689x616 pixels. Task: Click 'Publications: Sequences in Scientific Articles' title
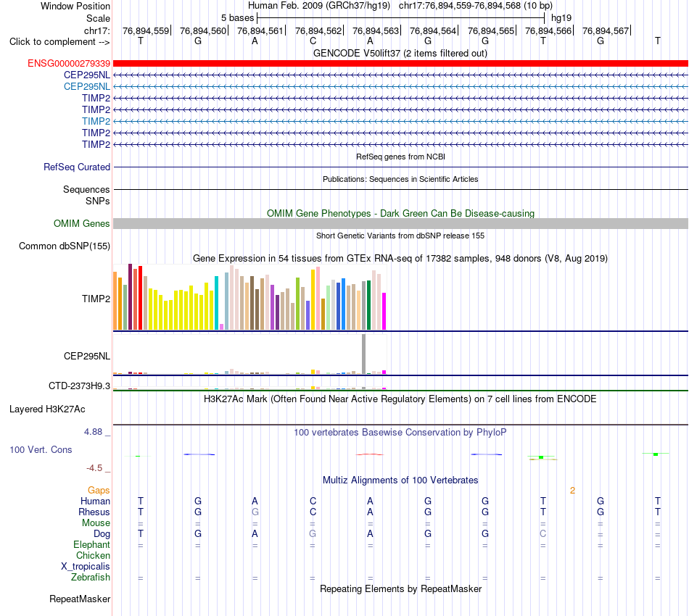(x=400, y=179)
